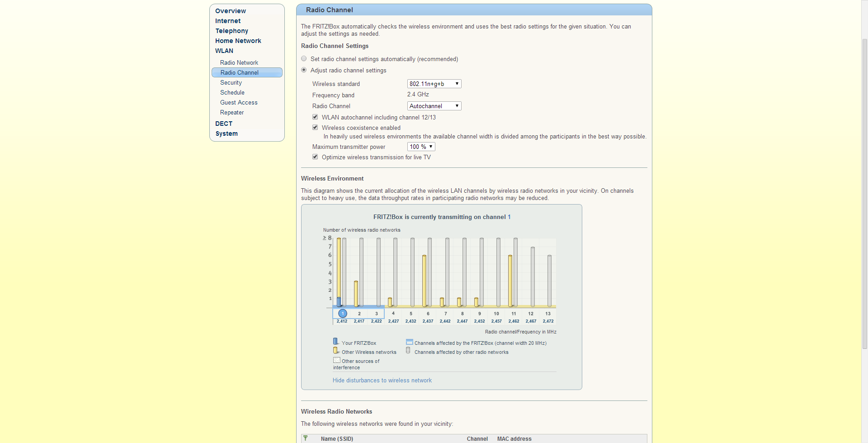Image resolution: width=868 pixels, height=443 pixels.
Task: Open the System menu section
Action: pos(226,133)
